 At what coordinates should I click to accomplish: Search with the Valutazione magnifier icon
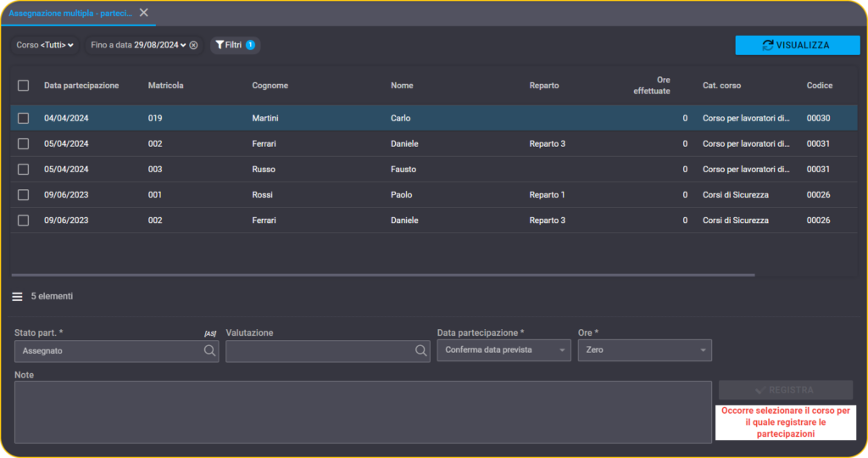coord(420,350)
